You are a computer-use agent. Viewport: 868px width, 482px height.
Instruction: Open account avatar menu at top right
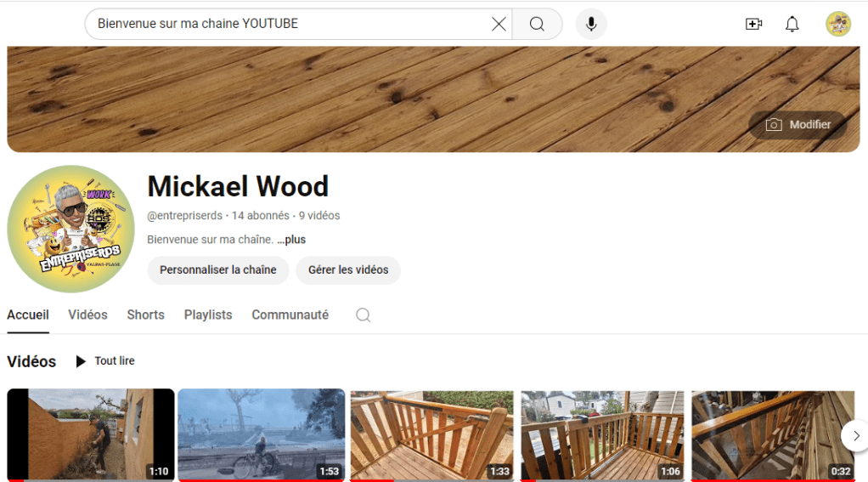pos(838,24)
